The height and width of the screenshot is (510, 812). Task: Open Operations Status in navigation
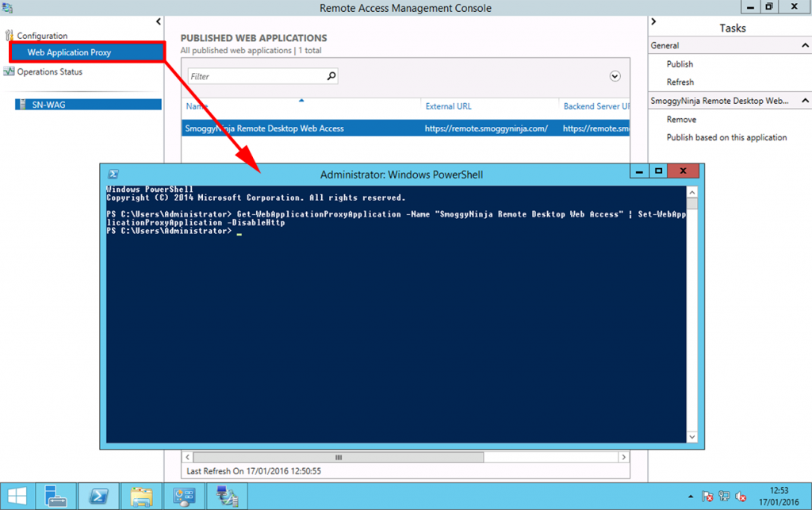50,72
